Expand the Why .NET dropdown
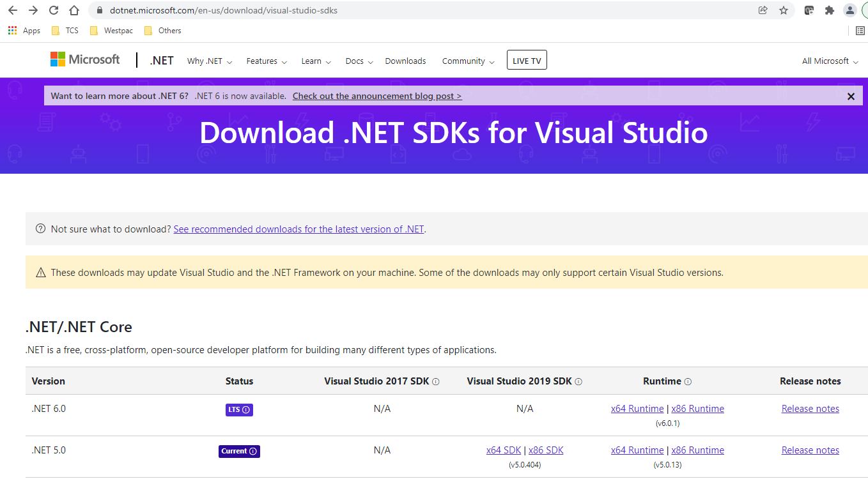868x479 pixels. pos(209,61)
